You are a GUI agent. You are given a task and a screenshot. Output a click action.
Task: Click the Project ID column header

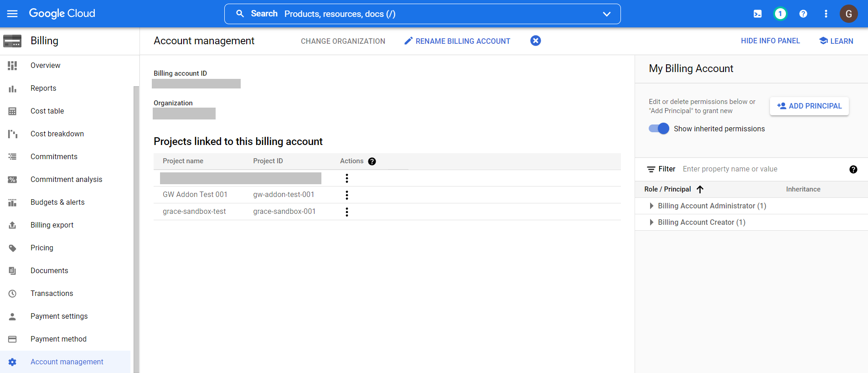click(x=268, y=161)
